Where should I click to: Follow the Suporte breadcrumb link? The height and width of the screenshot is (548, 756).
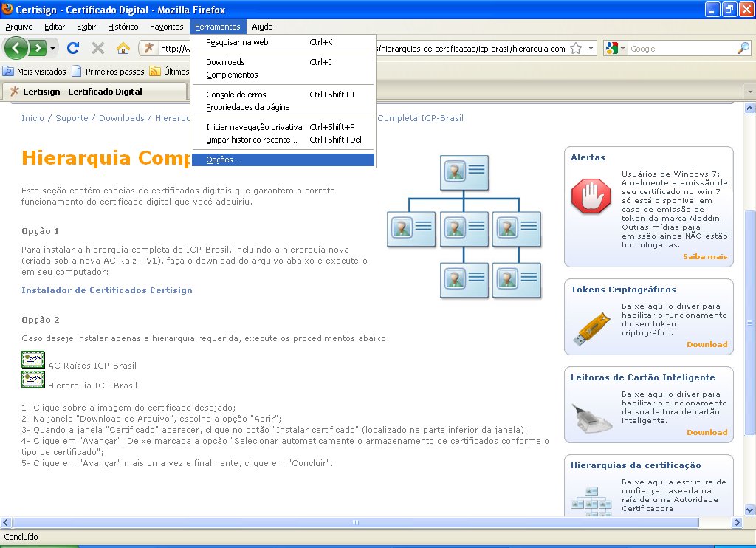coord(72,118)
